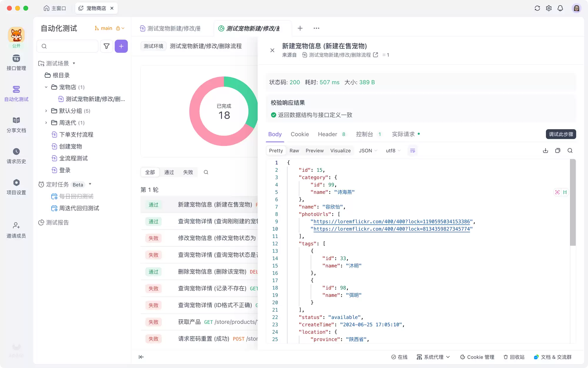The image size is (588, 368).
Task: Open the JSON format dropdown
Action: [368, 150]
